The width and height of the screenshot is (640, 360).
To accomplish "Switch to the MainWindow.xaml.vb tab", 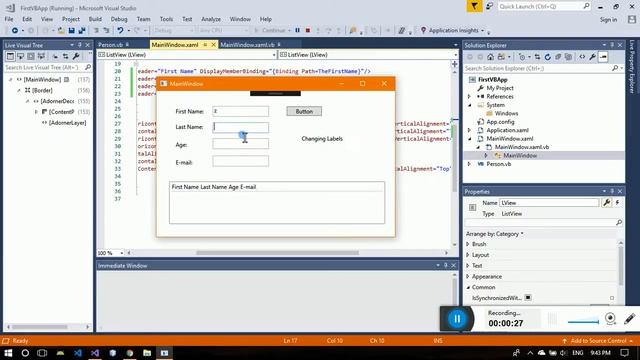I will point(247,45).
